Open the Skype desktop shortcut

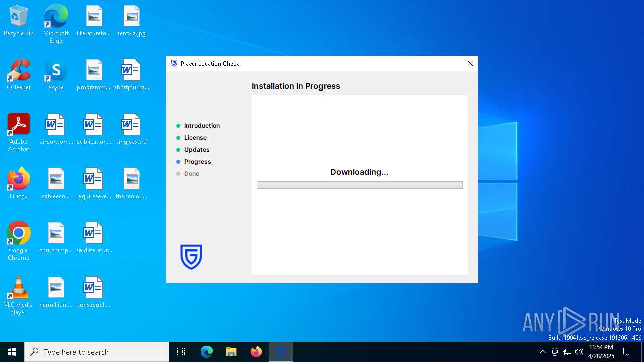[x=56, y=75]
